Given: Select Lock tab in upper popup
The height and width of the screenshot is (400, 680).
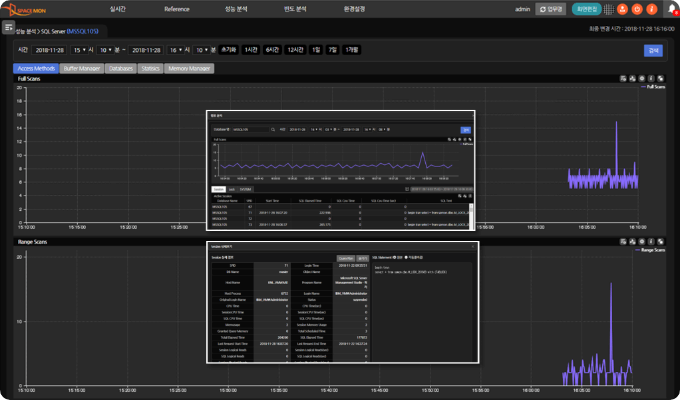Looking at the screenshot, I should [232, 189].
